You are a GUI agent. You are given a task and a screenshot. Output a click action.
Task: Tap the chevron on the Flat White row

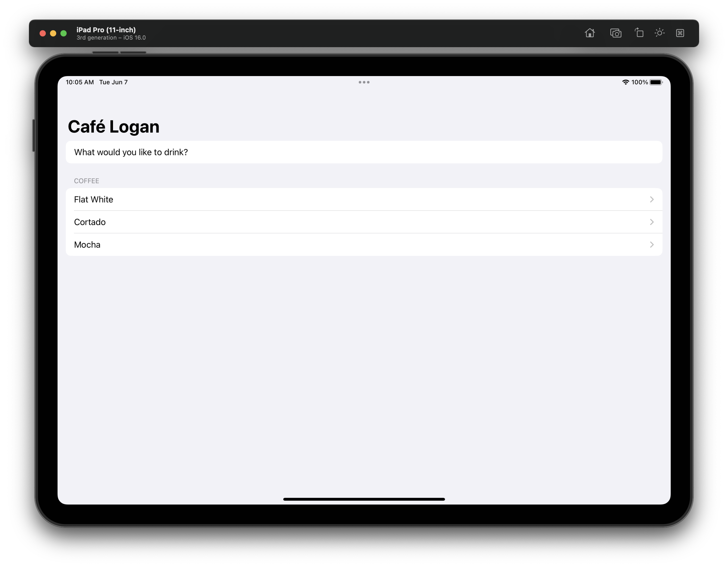pyautogui.click(x=651, y=200)
